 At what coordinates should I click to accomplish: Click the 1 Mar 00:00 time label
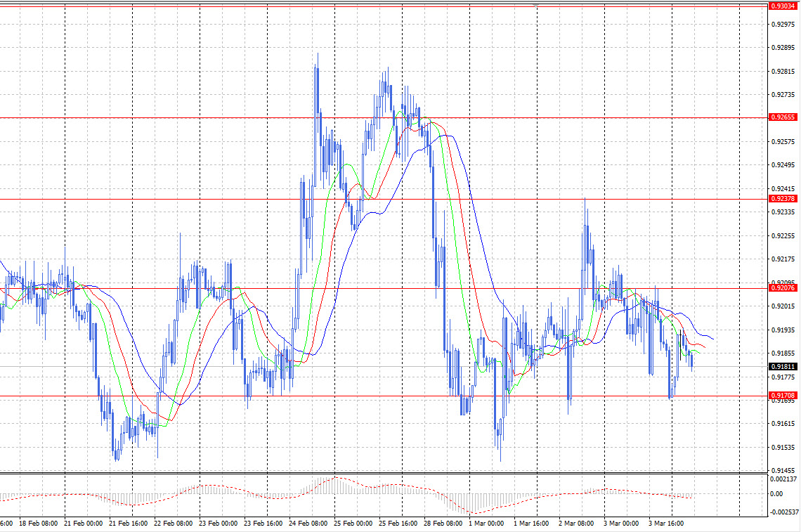486,524
